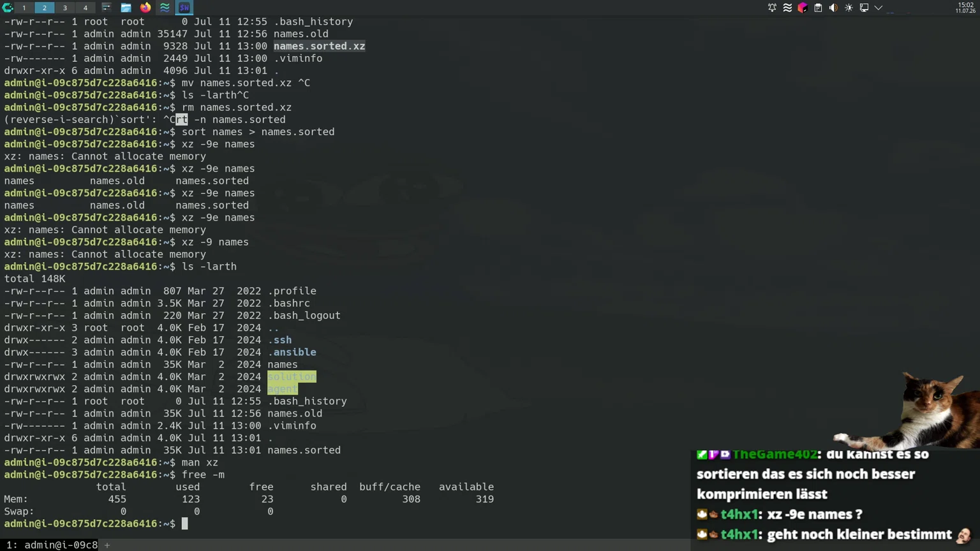The width and height of the screenshot is (980, 551).
Task: Open the clock showing 15:02
Action: pyautogui.click(x=965, y=8)
